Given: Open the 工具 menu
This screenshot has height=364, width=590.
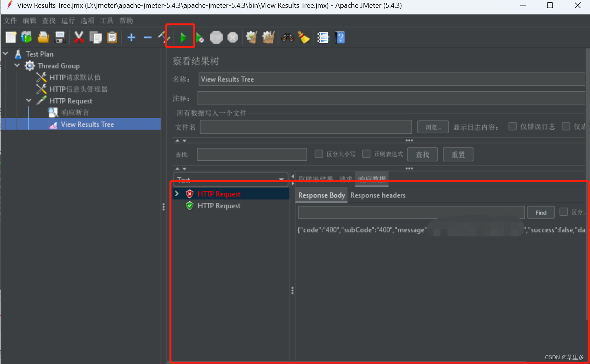Looking at the screenshot, I should coord(107,21).
